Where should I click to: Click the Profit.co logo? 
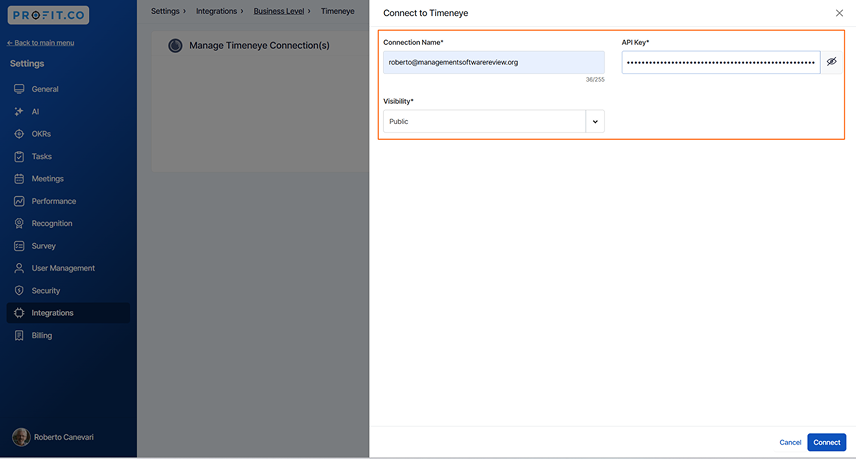click(49, 15)
